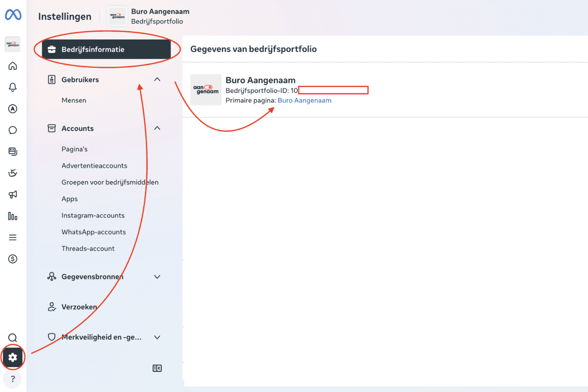
Task: Open Pagina's under Accounts
Action: point(75,149)
